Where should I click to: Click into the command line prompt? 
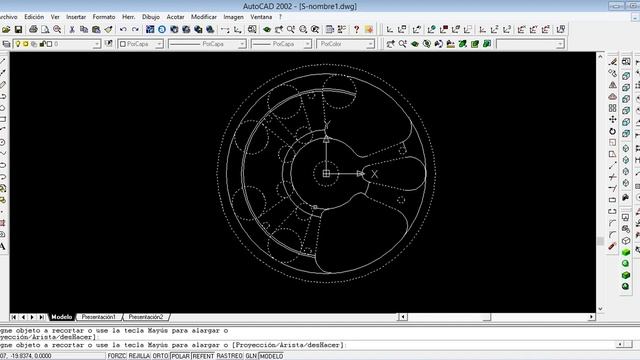coord(308,345)
